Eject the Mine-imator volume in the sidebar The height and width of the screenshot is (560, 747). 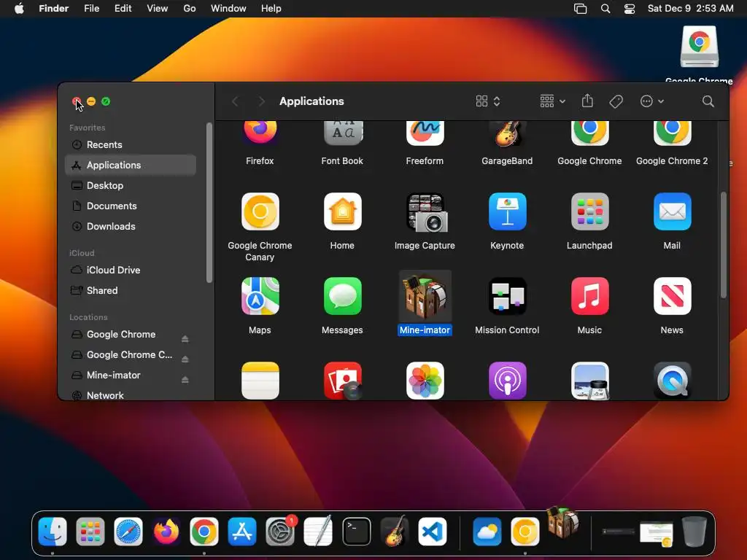click(185, 379)
